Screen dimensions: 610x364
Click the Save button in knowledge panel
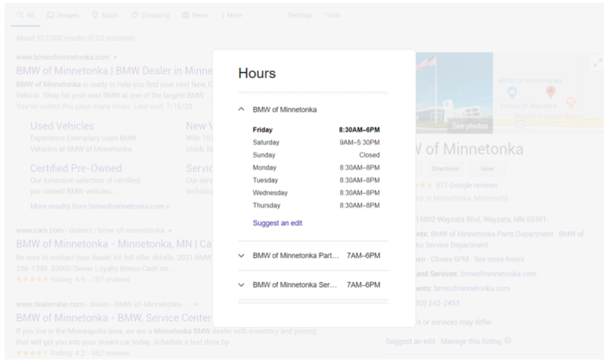click(x=487, y=168)
